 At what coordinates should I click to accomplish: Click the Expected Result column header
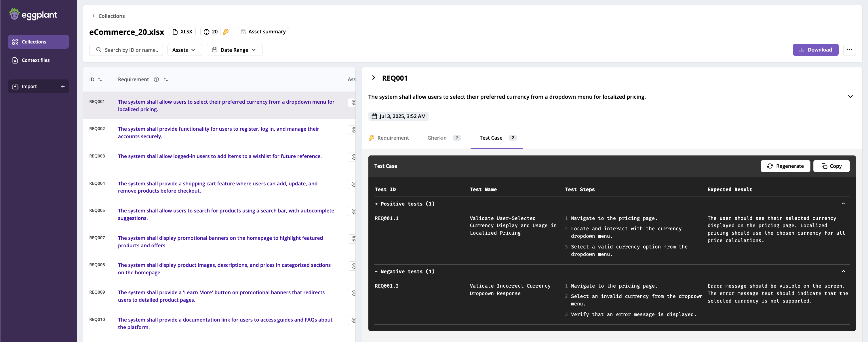click(730, 189)
